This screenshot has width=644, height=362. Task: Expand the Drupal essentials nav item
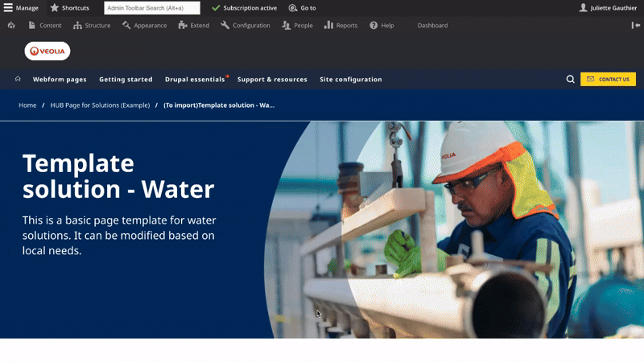pyautogui.click(x=195, y=80)
